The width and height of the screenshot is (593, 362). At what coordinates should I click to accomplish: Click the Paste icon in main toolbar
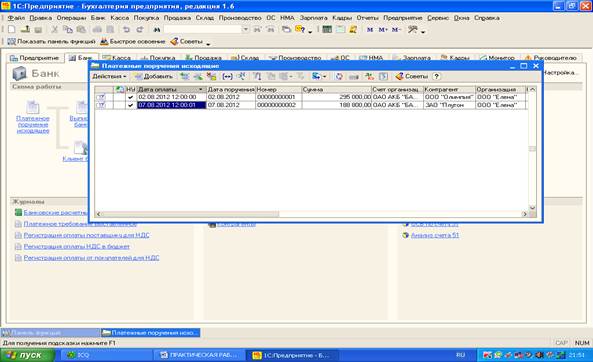pos(81,30)
